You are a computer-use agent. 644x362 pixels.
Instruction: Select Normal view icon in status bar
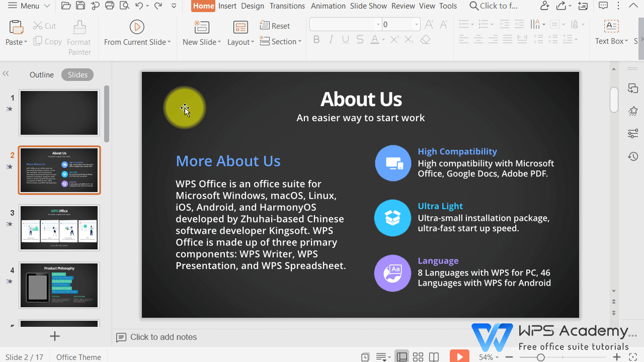coord(402,357)
